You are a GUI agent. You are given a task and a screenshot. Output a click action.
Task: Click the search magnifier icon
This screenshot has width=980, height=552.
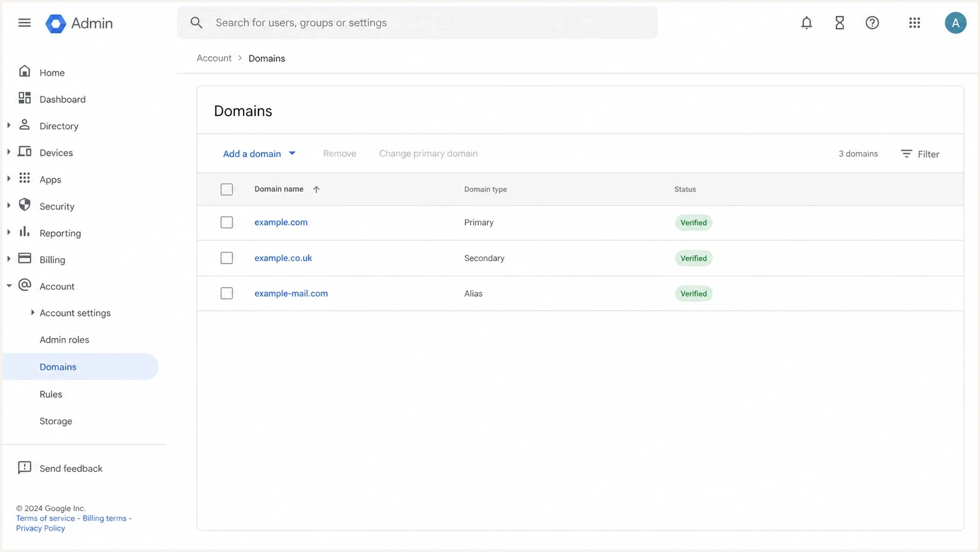click(x=196, y=23)
